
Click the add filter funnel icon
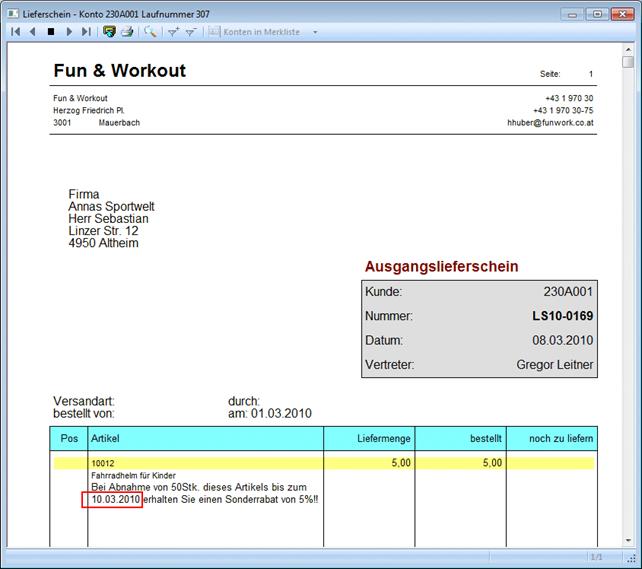(x=173, y=32)
